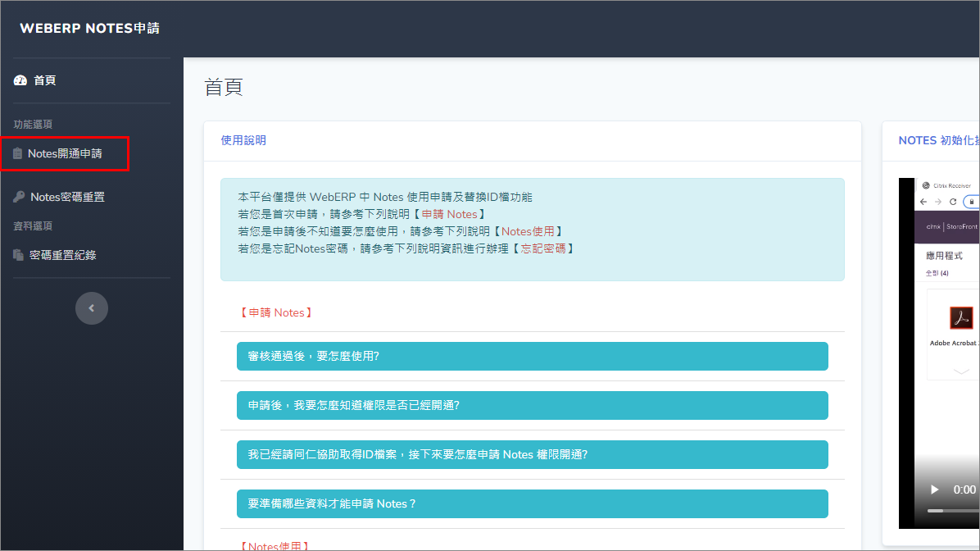Screen dimensions: 980x551
Task: Click the clipboard icon for Notes開通申請
Action: pyautogui.click(x=17, y=153)
